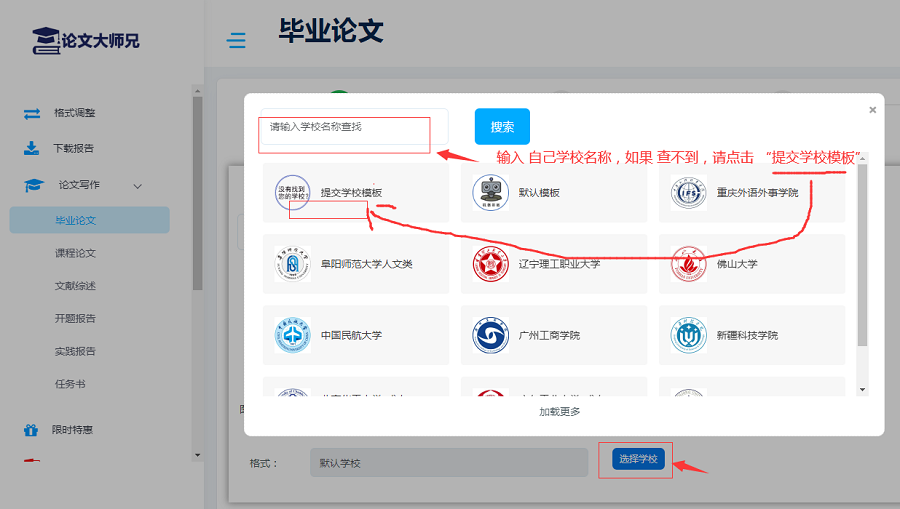900x509 pixels.
Task: Click the 中国民航大学 emblem
Action: pyautogui.click(x=292, y=335)
